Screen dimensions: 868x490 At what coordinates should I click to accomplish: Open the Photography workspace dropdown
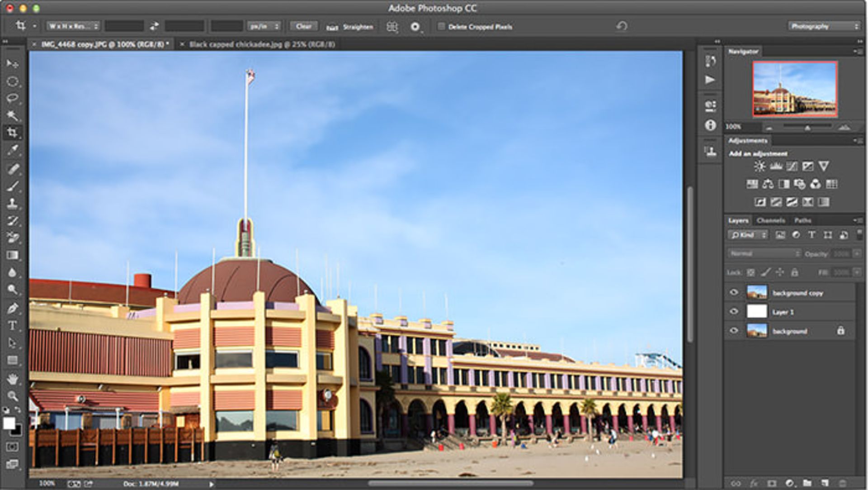point(823,26)
